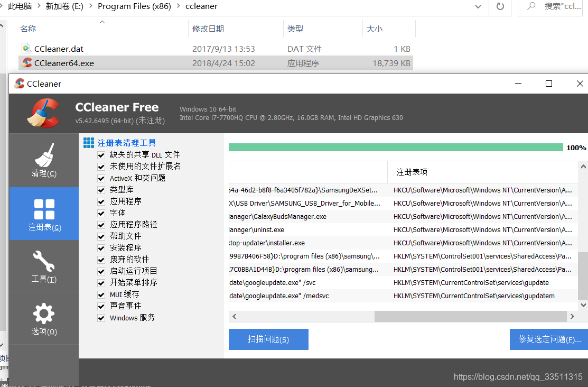The image size is (588, 387).
Task: Click the 注册表清理工具 heading
Action: coord(127,143)
